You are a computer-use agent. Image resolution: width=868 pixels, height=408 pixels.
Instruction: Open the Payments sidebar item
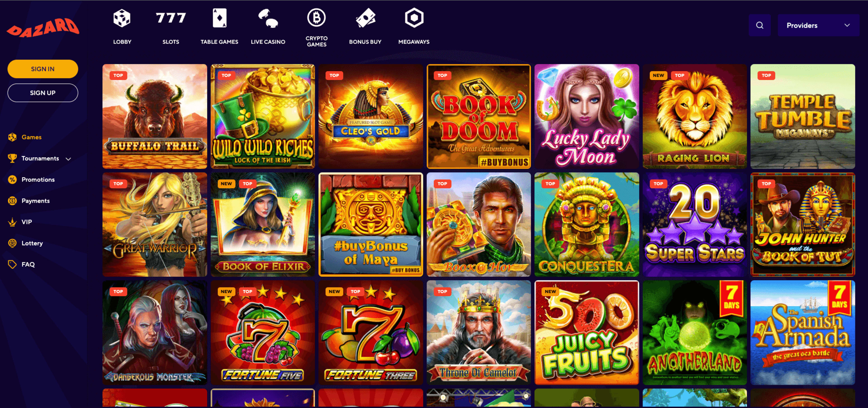pyautogui.click(x=35, y=201)
